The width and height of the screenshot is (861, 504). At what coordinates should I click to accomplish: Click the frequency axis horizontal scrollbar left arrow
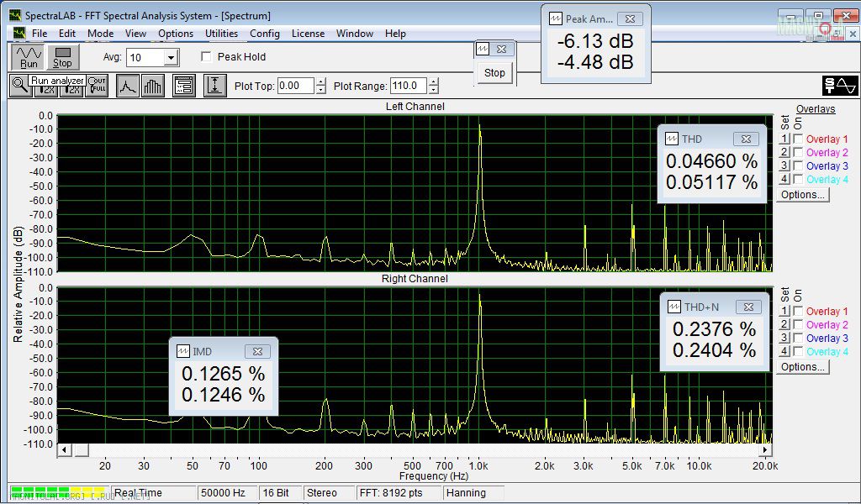tap(63, 450)
